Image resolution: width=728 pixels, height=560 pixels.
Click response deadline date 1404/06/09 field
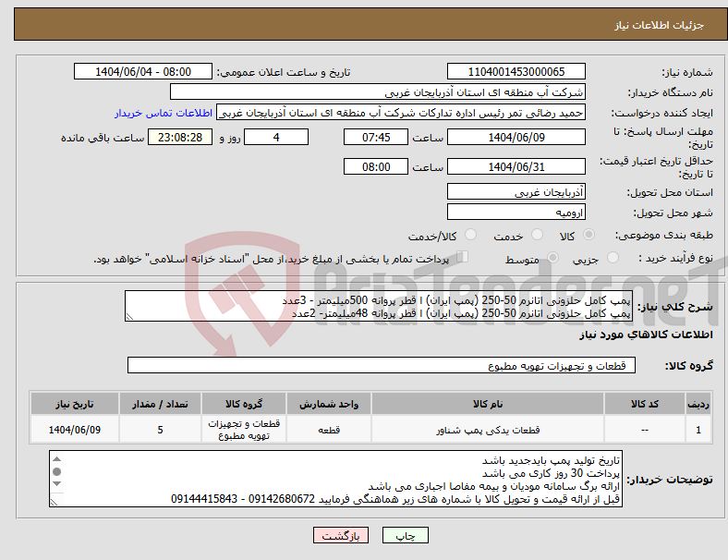click(516, 137)
